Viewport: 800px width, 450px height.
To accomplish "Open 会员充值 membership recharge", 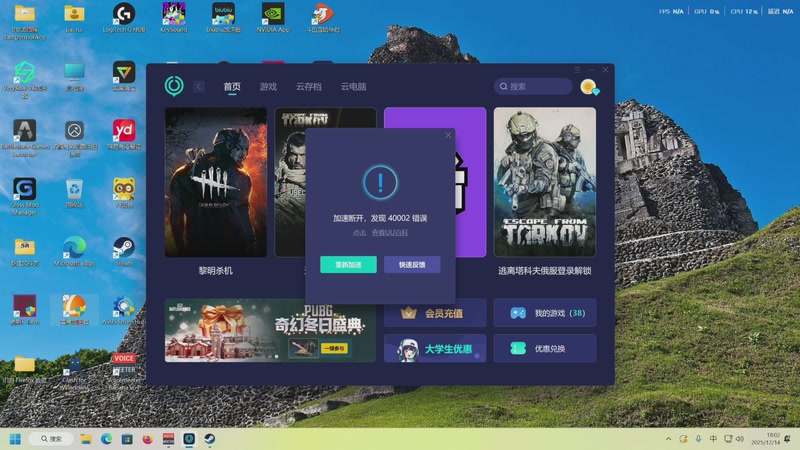I will [x=435, y=313].
